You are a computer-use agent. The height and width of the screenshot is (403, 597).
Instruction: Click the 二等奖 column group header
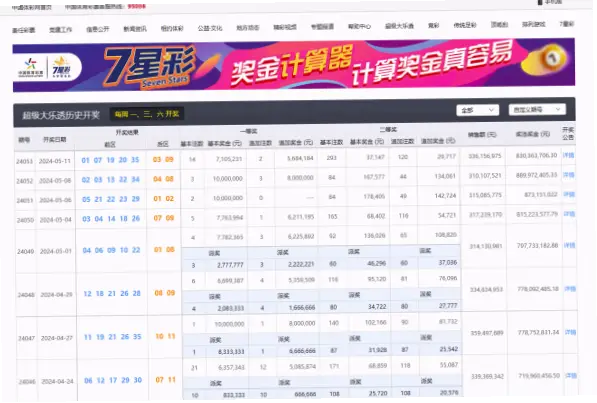(388, 130)
